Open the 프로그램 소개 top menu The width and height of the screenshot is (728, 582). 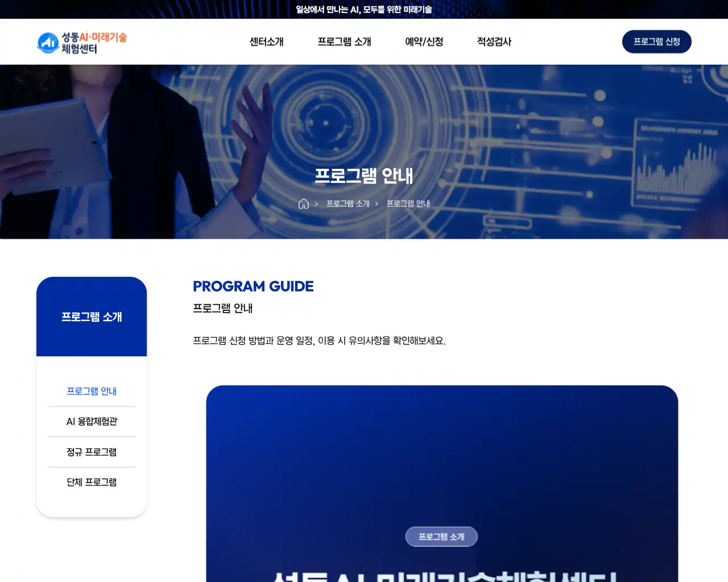pyautogui.click(x=344, y=41)
